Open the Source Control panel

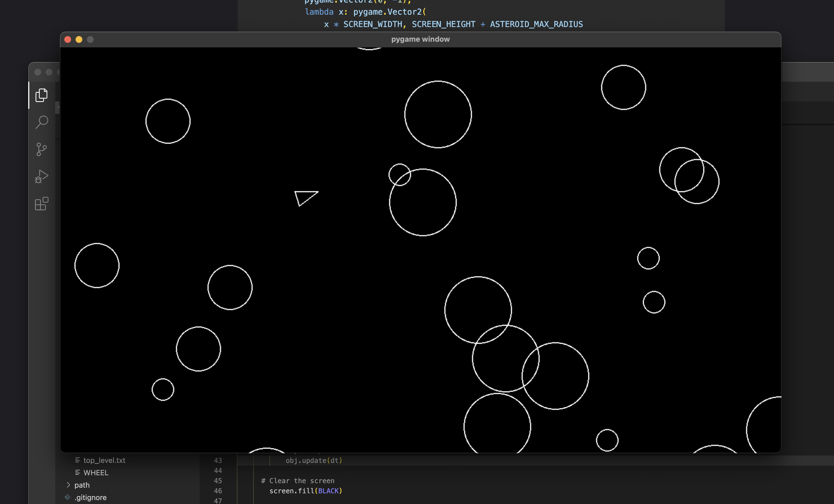coord(41,149)
